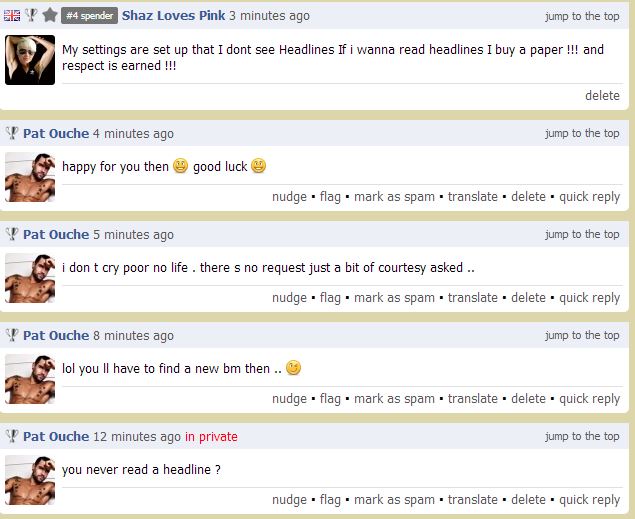Image resolution: width=635 pixels, height=519 pixels.
Task: Mark 'find a new bm' message as spam
Action: [x=394, y=399]
